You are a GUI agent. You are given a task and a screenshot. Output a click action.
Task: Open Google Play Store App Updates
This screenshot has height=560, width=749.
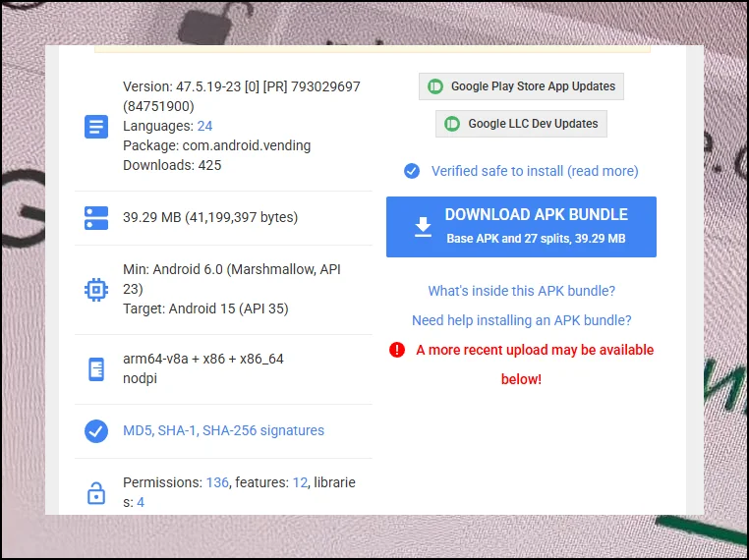[521, 86]
